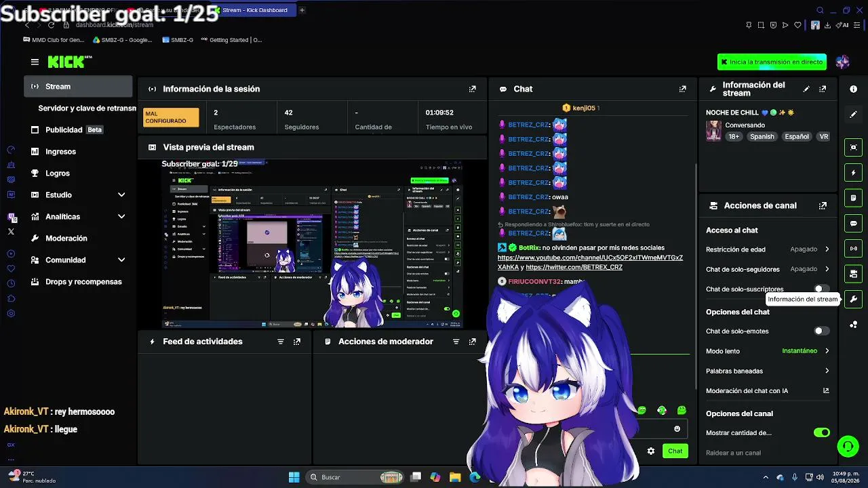Click the stream preview thumbnail
This screenshot has height=488, width=868.
[312, 244]
